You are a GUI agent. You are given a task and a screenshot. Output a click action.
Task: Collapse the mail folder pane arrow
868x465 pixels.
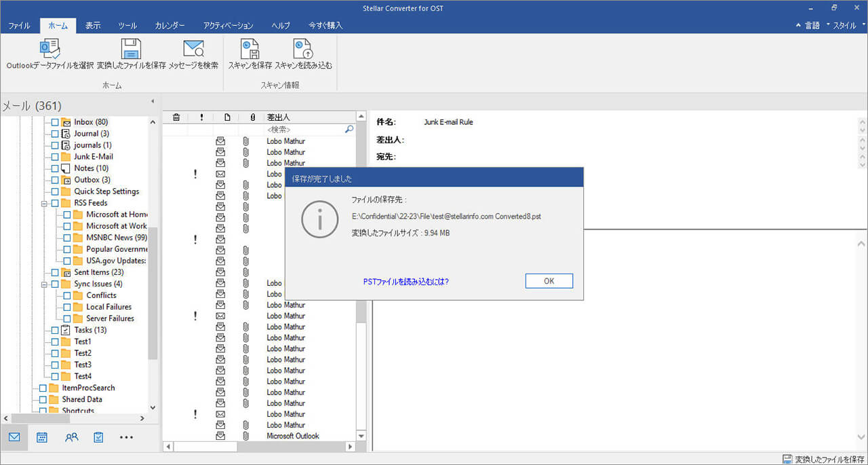152,102
